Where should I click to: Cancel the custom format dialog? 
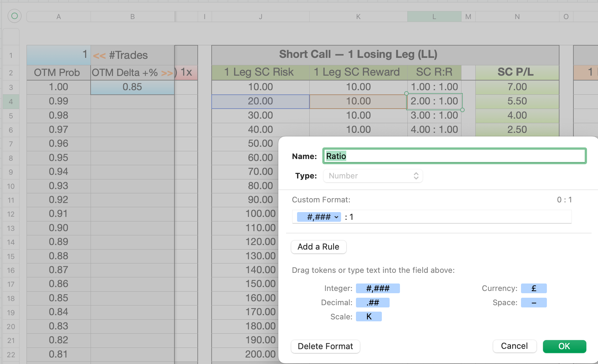515,346
